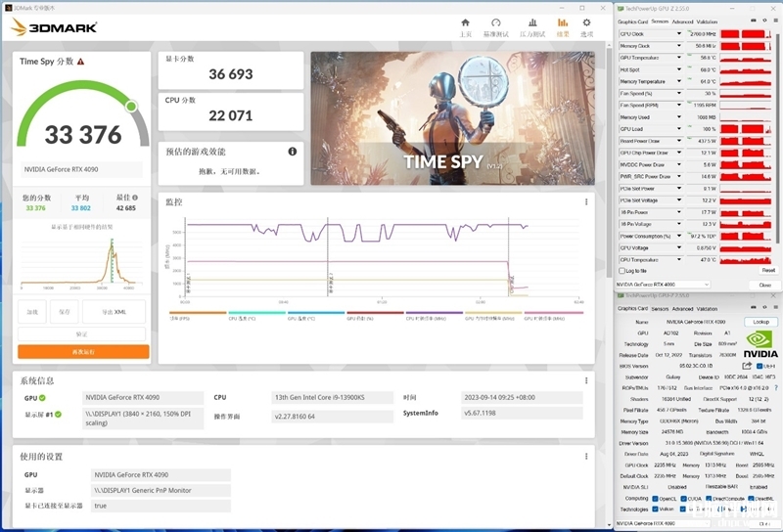Click the Reset button in GPU-Z Sensors
The image size is (783, 532).
click(x=768, y=270)
